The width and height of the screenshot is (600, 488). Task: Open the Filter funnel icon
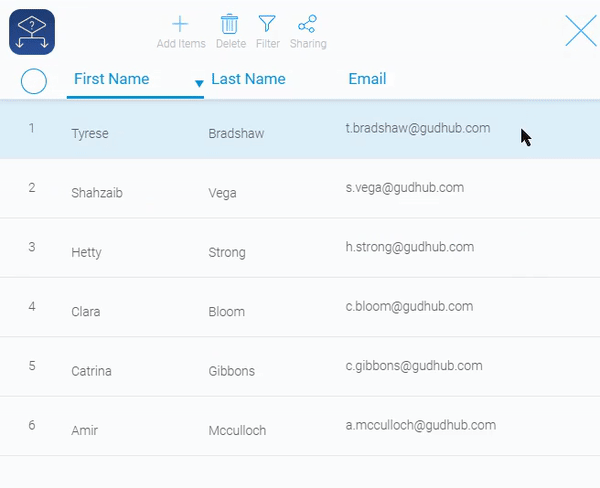267,25
